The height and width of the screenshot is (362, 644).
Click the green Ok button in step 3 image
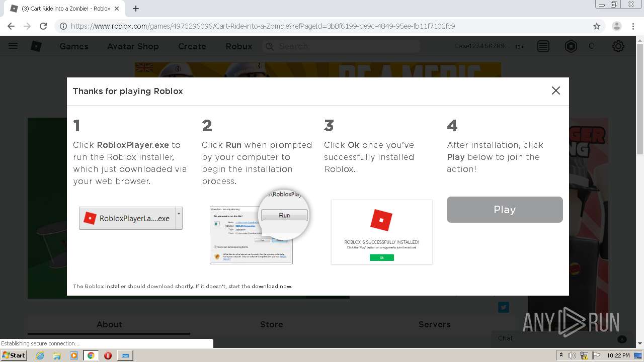coord(382,257)
